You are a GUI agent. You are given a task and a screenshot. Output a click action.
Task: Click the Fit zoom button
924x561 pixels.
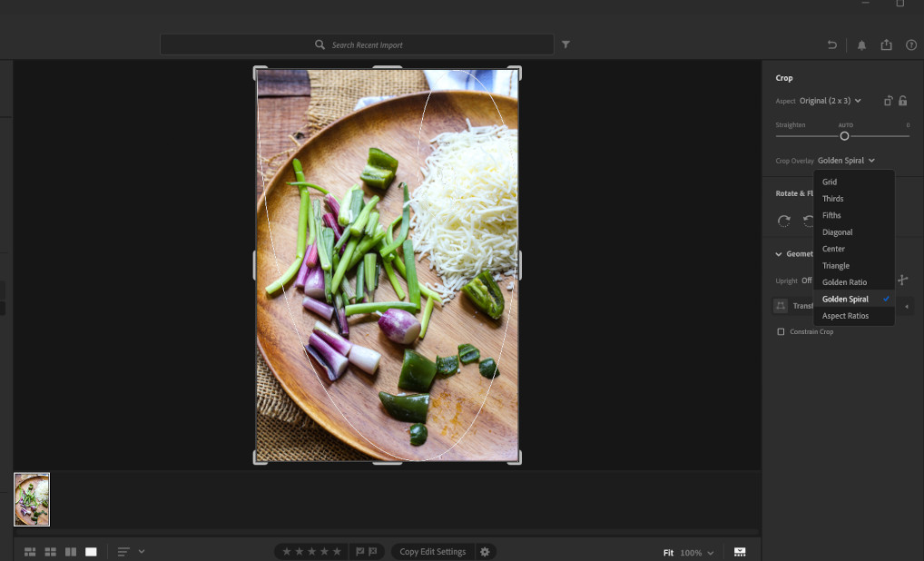668,553
